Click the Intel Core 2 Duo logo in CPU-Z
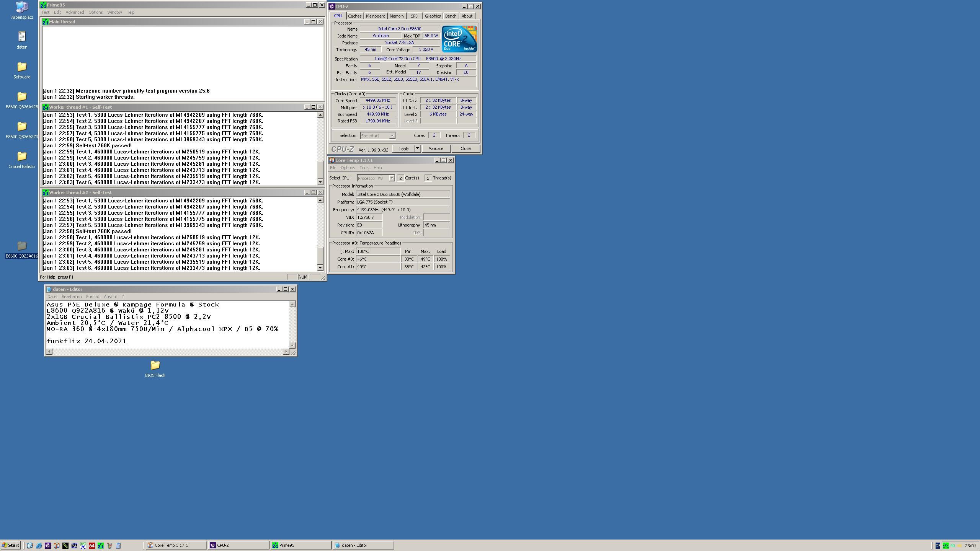980x551 pixels. 459,39
